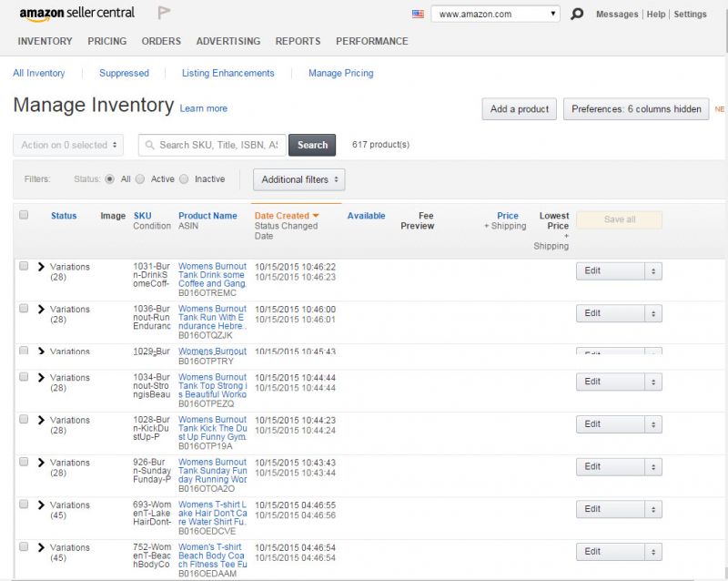Click the Amazon Seller Central logo

click(x=77, y=14)
